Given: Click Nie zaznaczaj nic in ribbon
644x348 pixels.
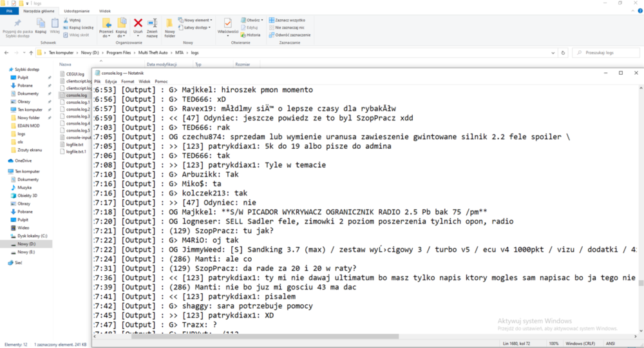Looking at the screenshot, I should [x=287, y=28].
